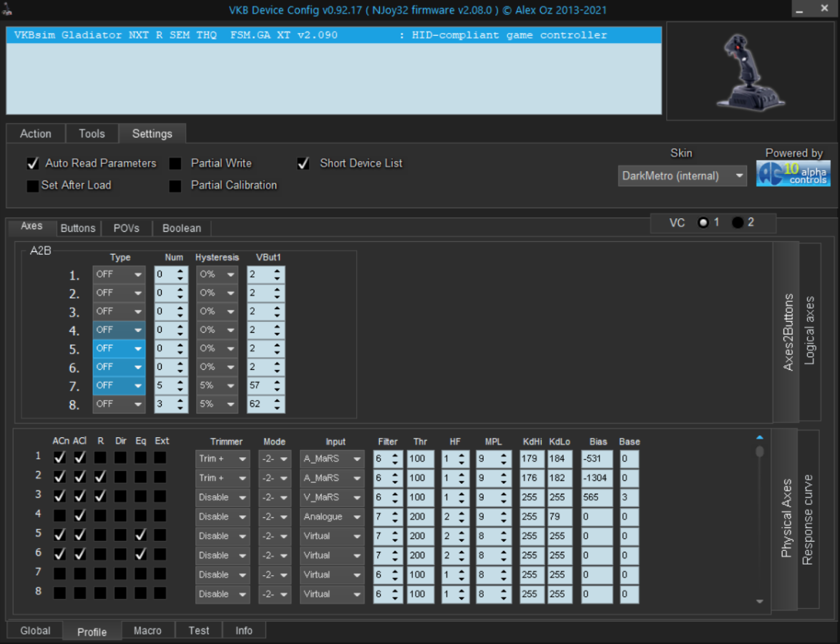Toggle ACn checkbox for axis 1
The image size is (840, 644).
(59, 457)
